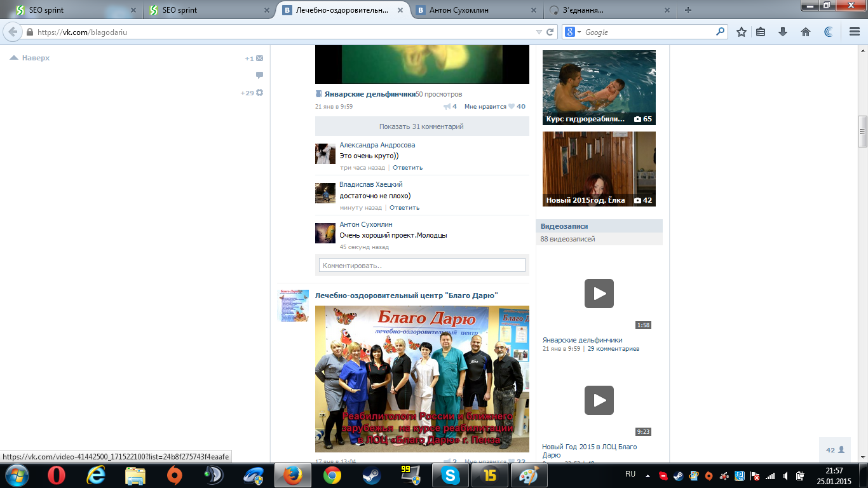Viewport: 868px width, 488px height.
Task: Open the Курс гидрореабили... photo album
Action: [x=599, y=88]
